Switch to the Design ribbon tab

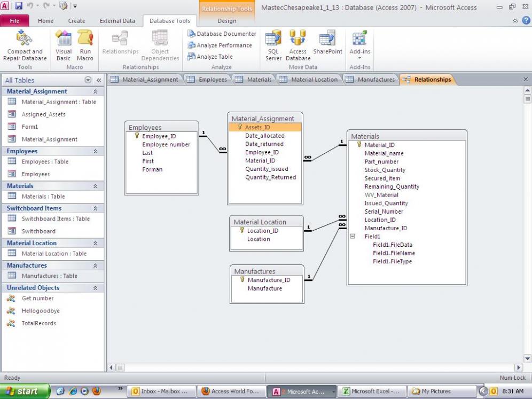point(226,21)
